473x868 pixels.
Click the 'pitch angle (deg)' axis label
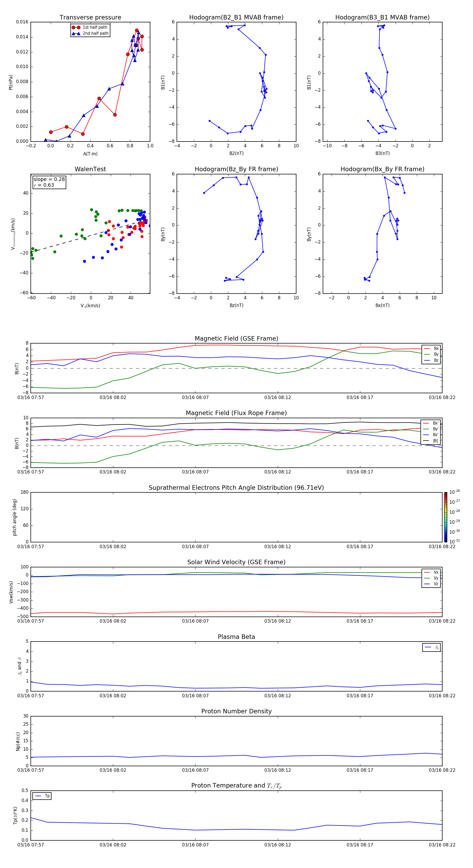point(14,517)
